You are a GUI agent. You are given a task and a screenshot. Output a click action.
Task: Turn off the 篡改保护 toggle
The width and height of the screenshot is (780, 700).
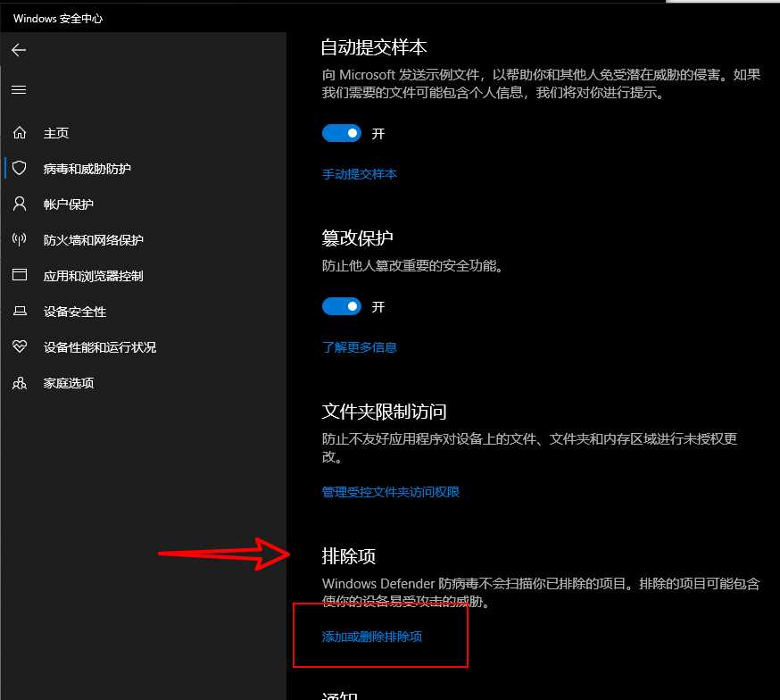click(342, 306)
